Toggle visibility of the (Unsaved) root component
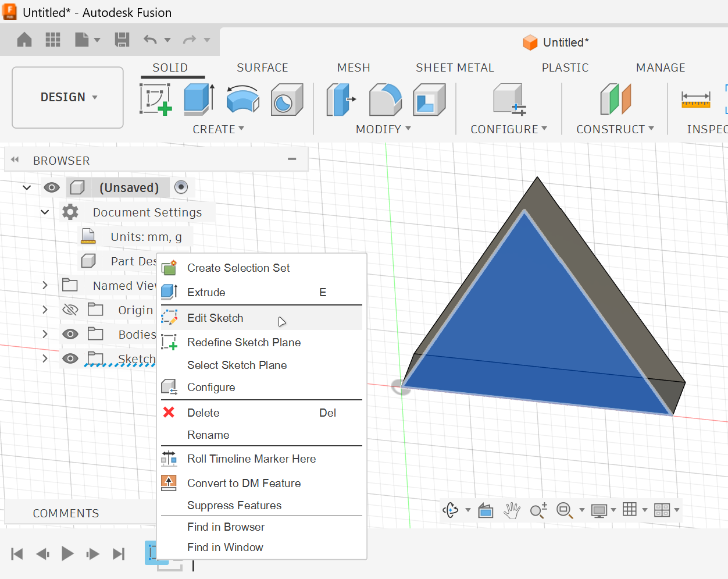Viewport: 728px width, 579px height. (x=52, y=187)
